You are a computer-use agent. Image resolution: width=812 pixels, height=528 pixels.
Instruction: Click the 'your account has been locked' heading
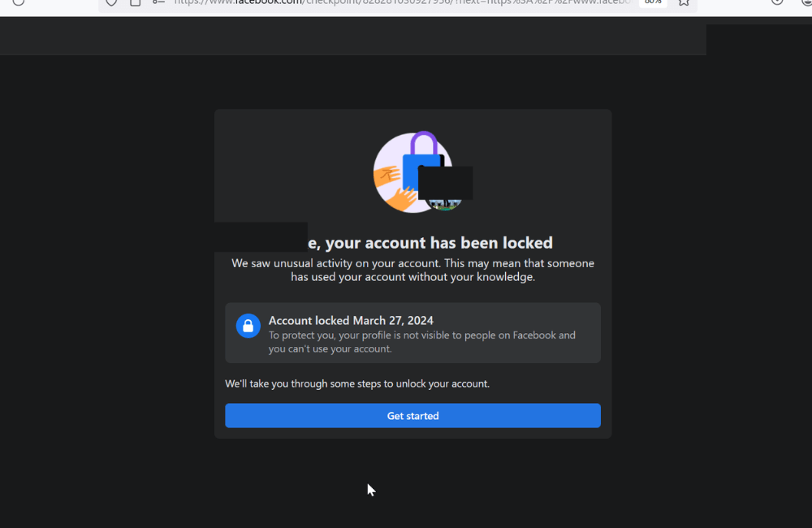(x=438, y=243)
